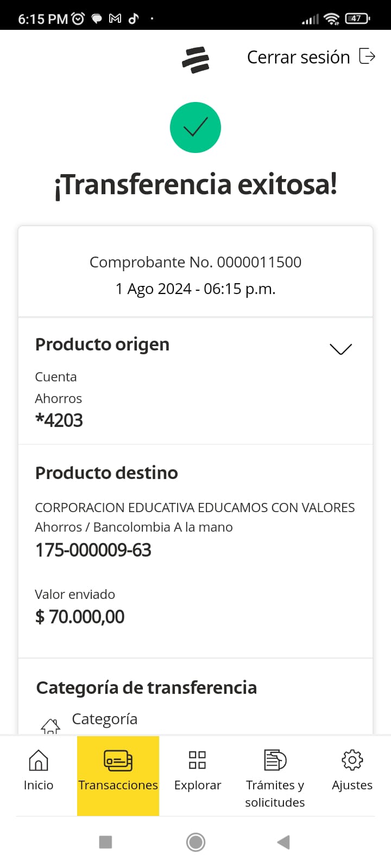
Task: Tap the Trámites y solicitudes document icon
Action: (x=275, y=760)
